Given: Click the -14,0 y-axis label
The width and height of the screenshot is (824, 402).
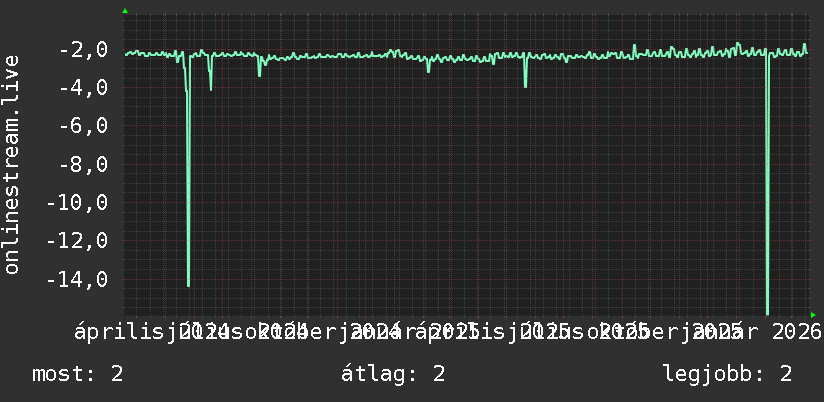Looking at the screenshot, I should pyautogui.click(x=77, y=280).
